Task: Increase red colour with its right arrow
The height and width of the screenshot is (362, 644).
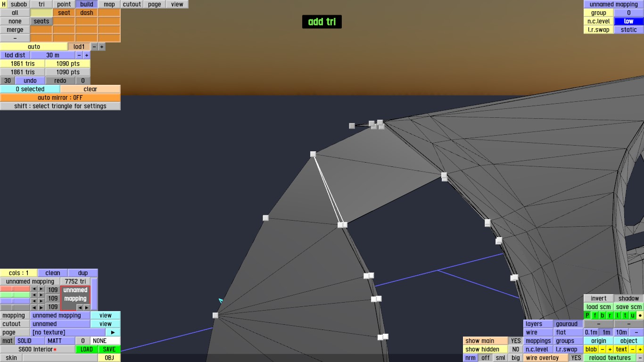Action: click(x=41, y=289)
